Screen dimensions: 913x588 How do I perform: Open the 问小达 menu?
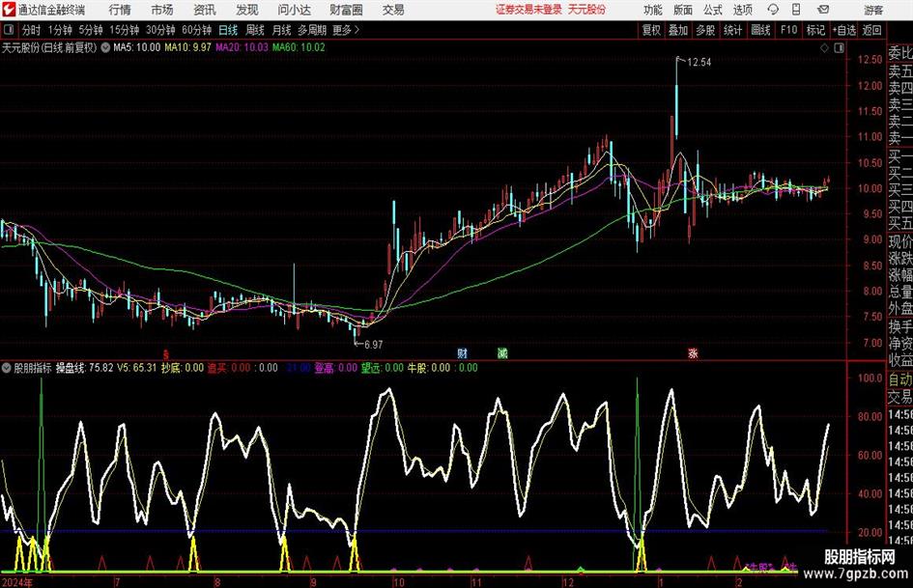(x=295, y=10)
